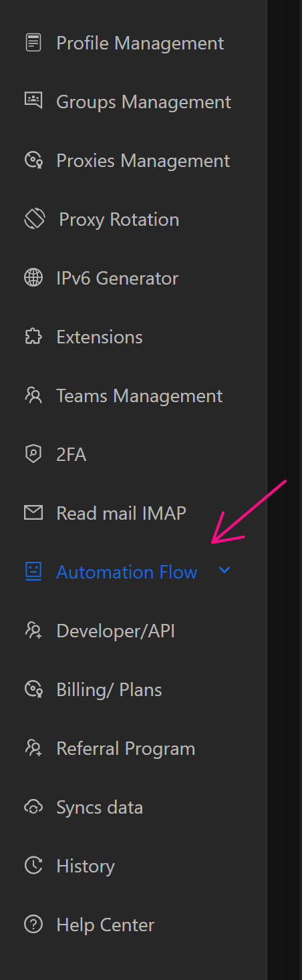The image size is (302, 980).
Task: Click the Profile Management label
Action: [x=140, y=43]
